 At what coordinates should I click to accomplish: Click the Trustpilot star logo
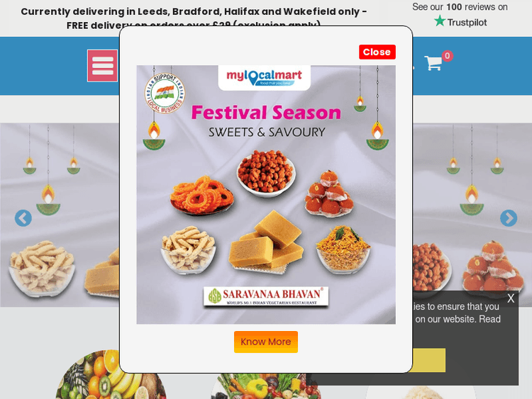pyautogui.click(x=440, y=21)
